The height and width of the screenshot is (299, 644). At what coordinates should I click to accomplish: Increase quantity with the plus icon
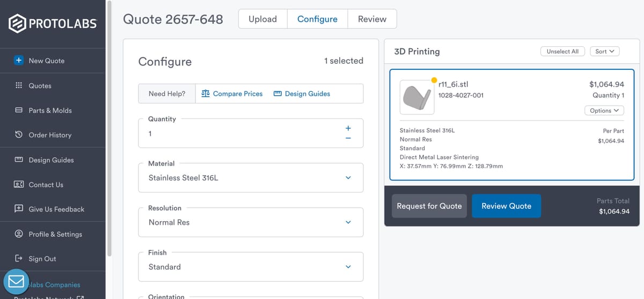point(348,128)
